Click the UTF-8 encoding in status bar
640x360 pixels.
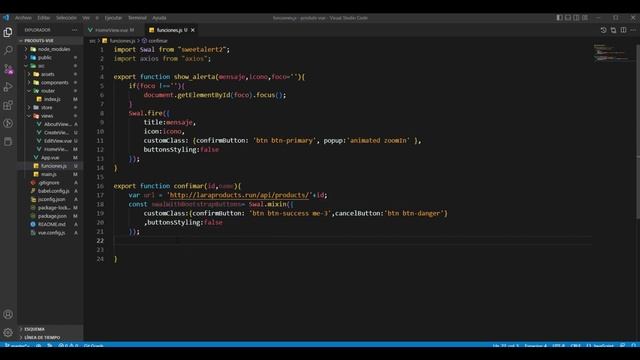point(558,346)
